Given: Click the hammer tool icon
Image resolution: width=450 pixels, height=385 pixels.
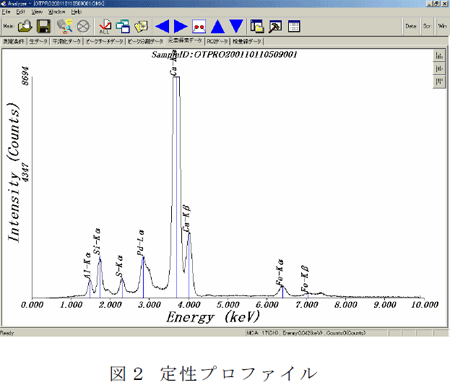Looking at the screenshot, I should (x=275, y=26).
